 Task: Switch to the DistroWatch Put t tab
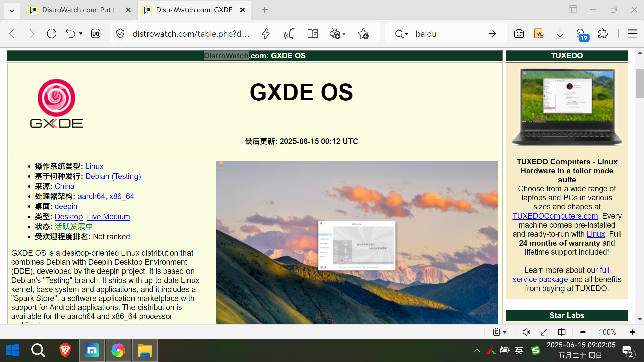pos(79,10)
